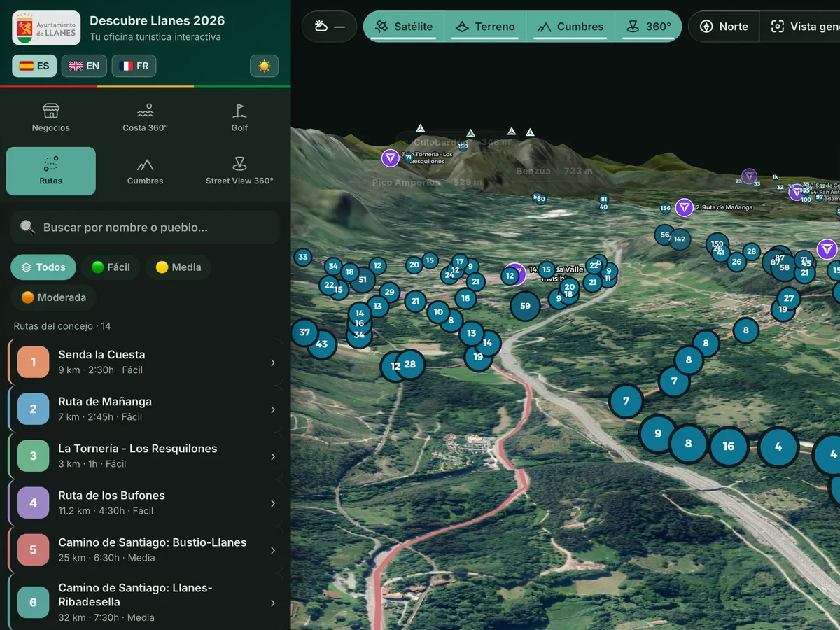This screenshot has width=840, height=630.
Task: Open Camino de Santiago: Bustio-Llanes route
Action: coord(146,549)
